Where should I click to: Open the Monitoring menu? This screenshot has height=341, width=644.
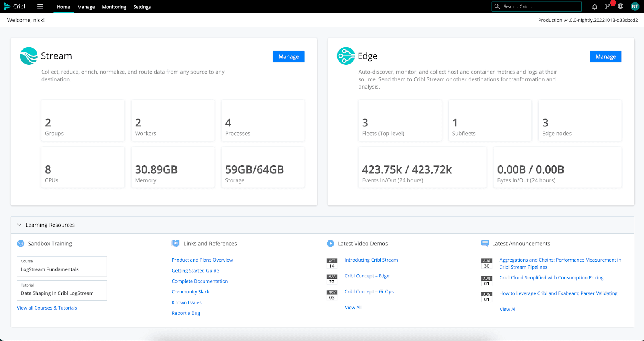tap(114, 7)
